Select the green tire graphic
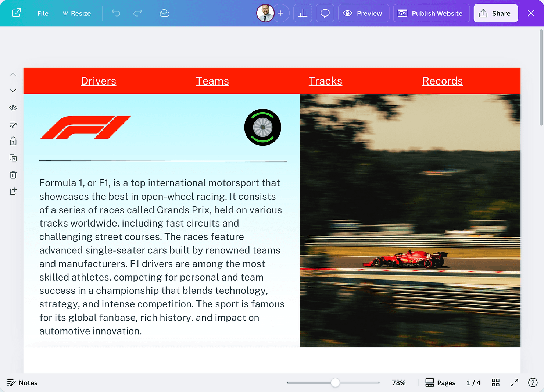This screenshot has width=544, height=392. 262,127
